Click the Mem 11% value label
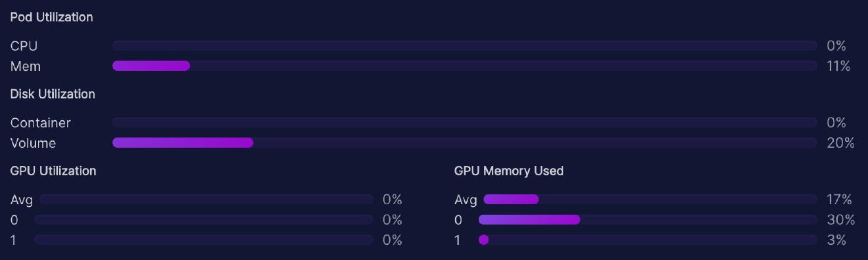868x260 pixels. (838, 66)
